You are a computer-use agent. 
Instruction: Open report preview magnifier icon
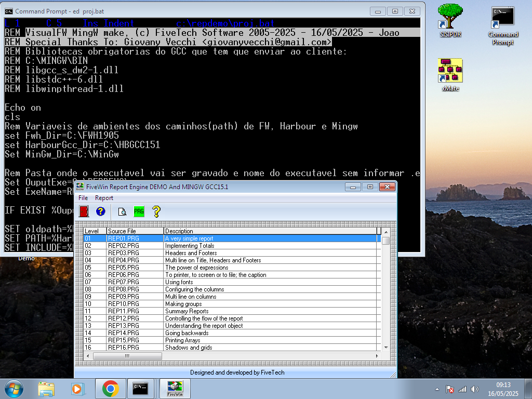click(x=122, y=211)
